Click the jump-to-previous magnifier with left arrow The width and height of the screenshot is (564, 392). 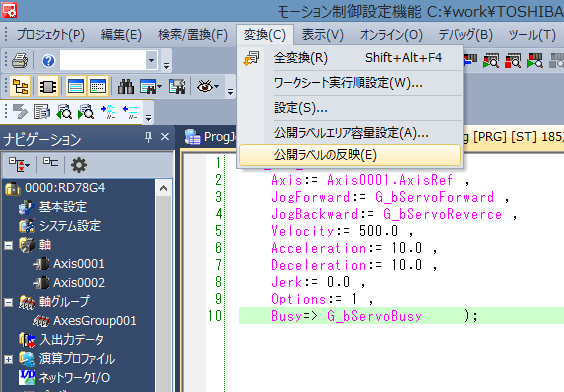coord(64,112)
